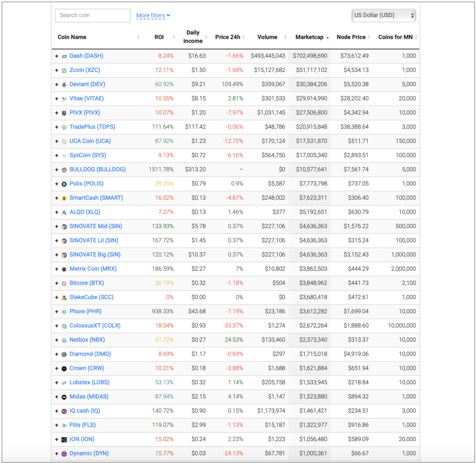
Task: Click the 1511.78% ROI value
Action: point(161,170)
